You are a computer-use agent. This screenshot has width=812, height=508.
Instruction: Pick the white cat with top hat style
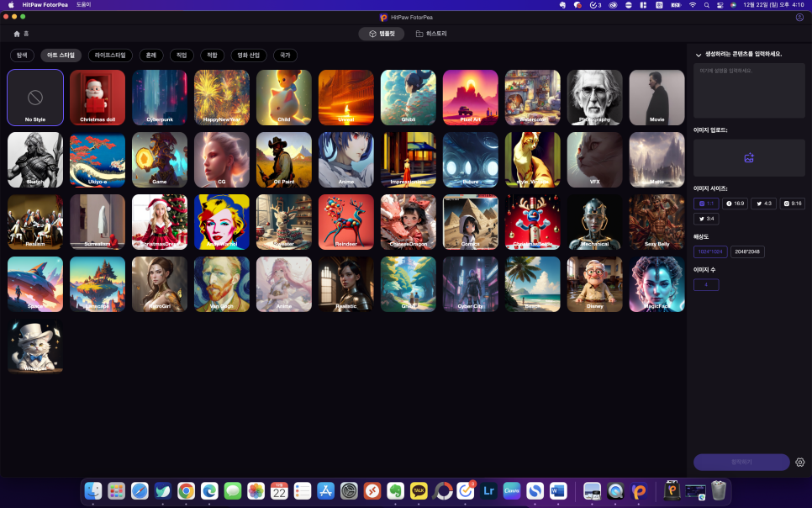(x=35, y=347)
